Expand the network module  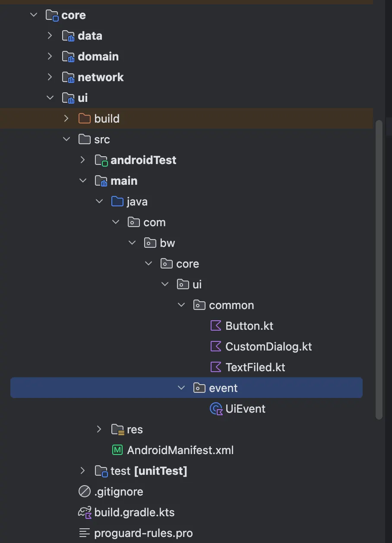pos(50,77)
